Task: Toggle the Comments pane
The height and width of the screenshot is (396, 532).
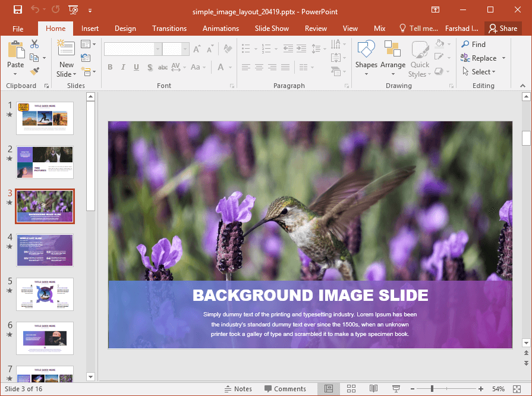Action: click(285, 389)
